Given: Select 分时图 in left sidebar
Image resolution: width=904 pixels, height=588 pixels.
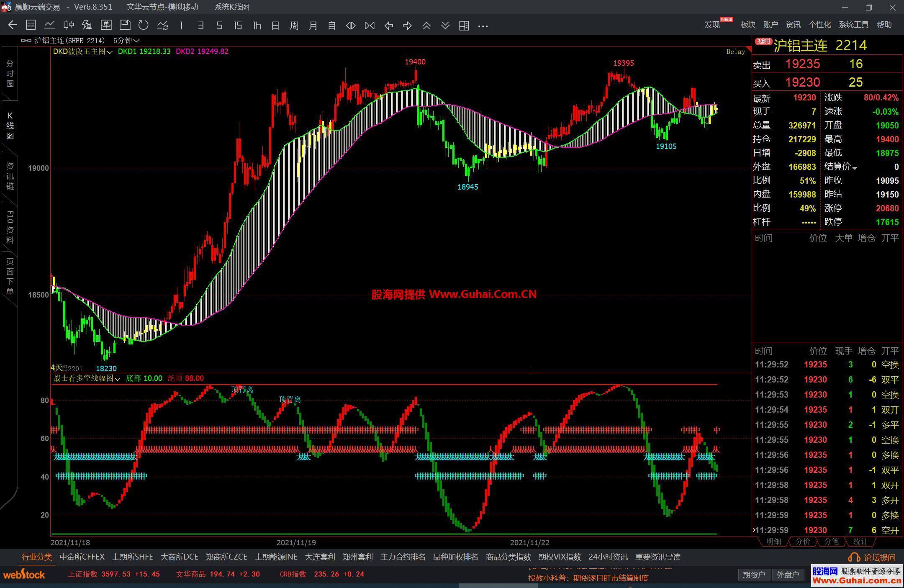Looking at the screenshot, I should click(x=10, y=74).
